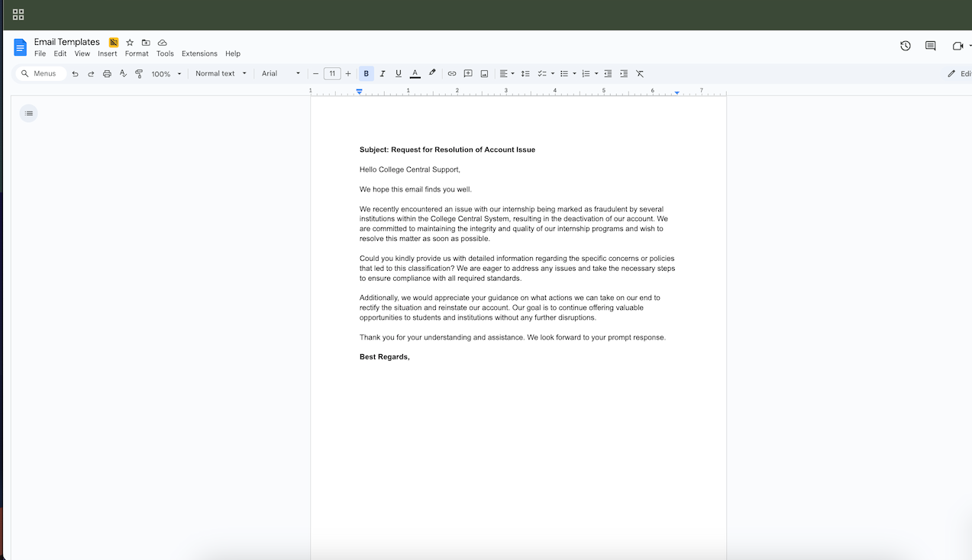Check cloud save status icon

(163, 43)
